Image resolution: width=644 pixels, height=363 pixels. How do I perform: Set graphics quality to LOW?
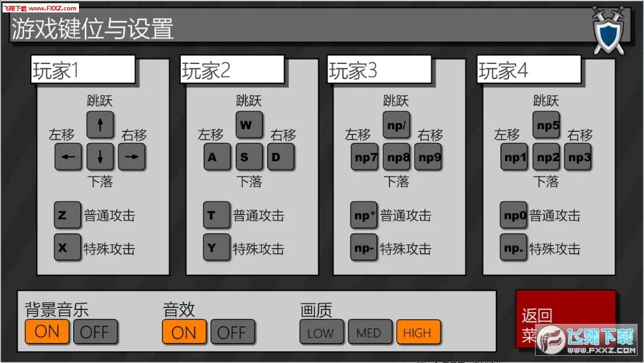tap(321, 332)
